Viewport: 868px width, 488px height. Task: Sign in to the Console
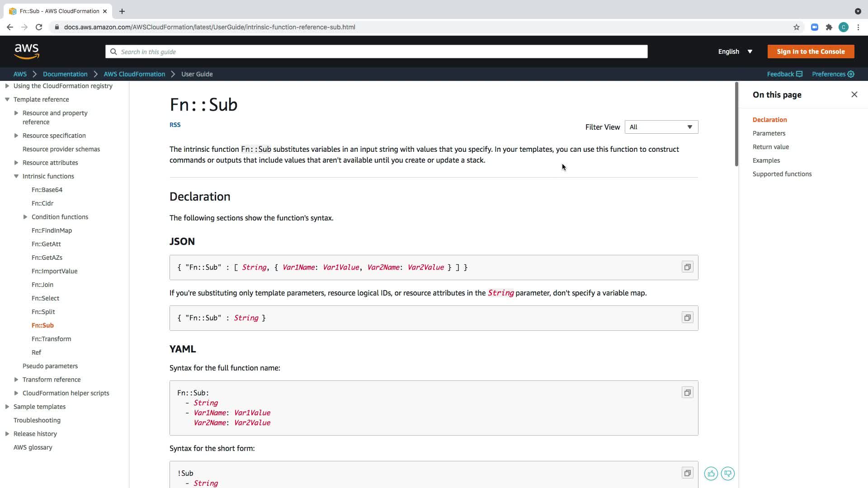pyautogui.click(x=810, y=52)
